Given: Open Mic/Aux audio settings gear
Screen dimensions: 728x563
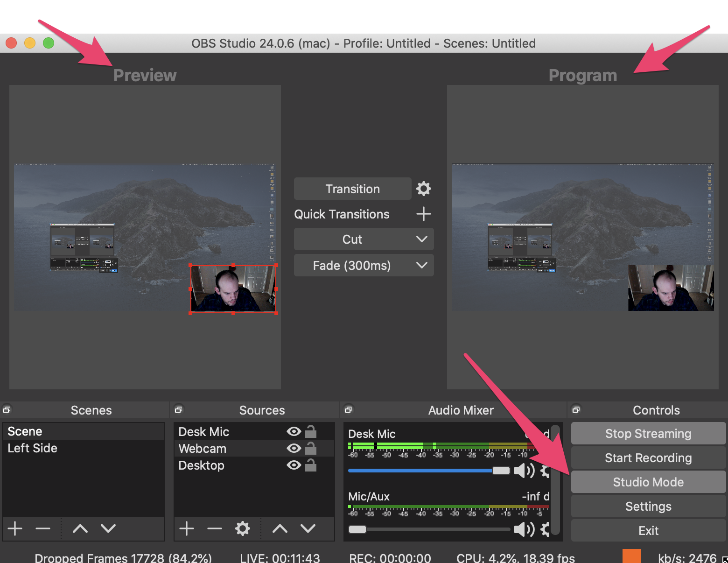Looking at the screenshot, I should coord(545,529).
